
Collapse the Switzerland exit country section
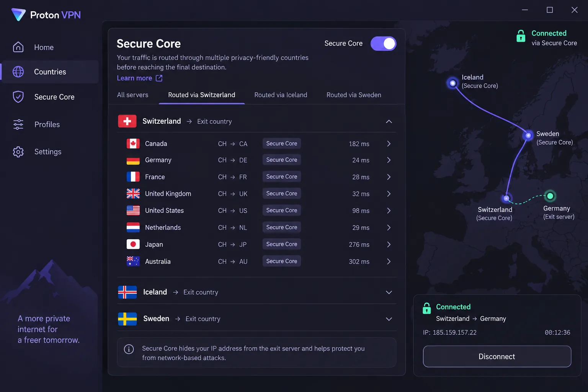[x=389, y=121]
